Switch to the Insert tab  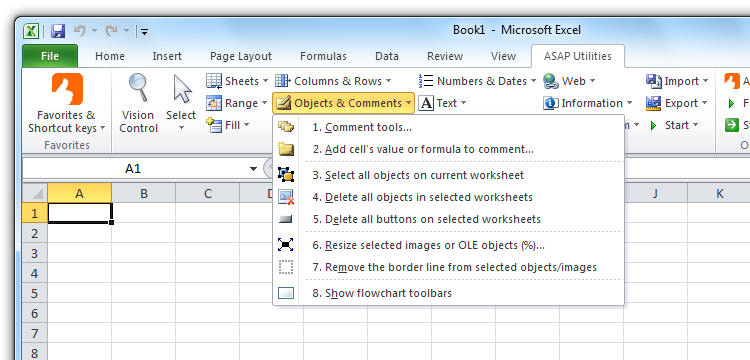(167, 56)
